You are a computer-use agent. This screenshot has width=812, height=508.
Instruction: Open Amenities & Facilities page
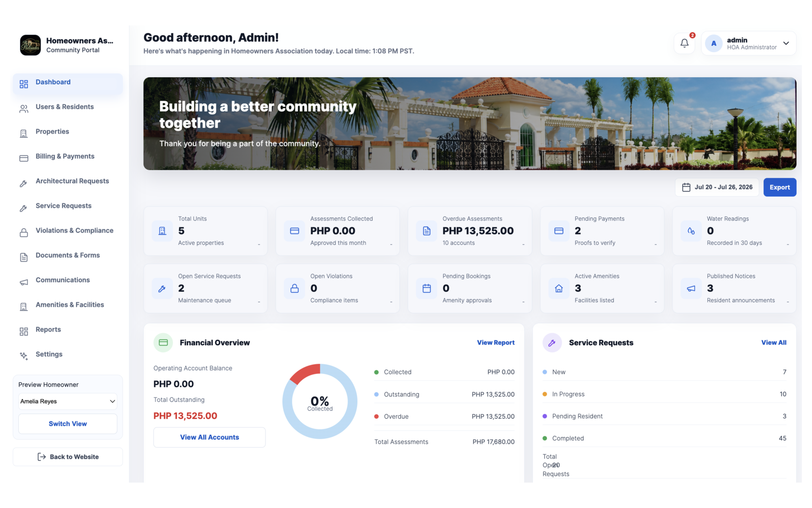[x=67, y=305]
